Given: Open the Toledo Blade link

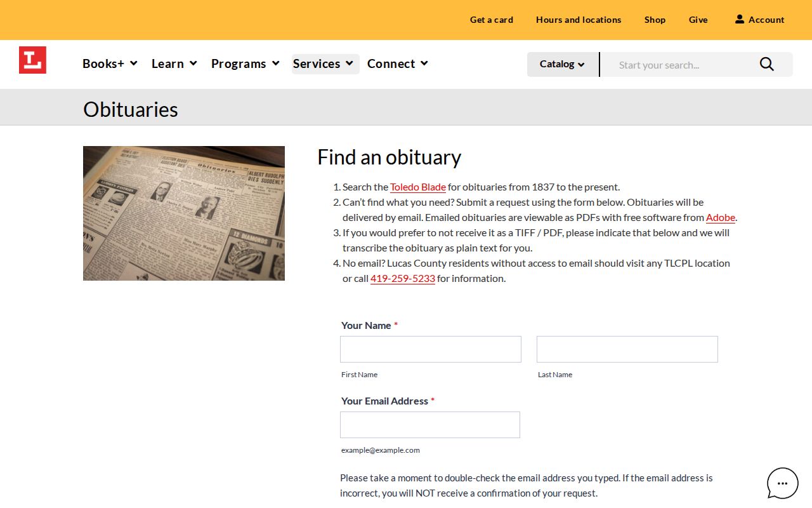Looking at the screenshot, I should [x=418, y=187].
